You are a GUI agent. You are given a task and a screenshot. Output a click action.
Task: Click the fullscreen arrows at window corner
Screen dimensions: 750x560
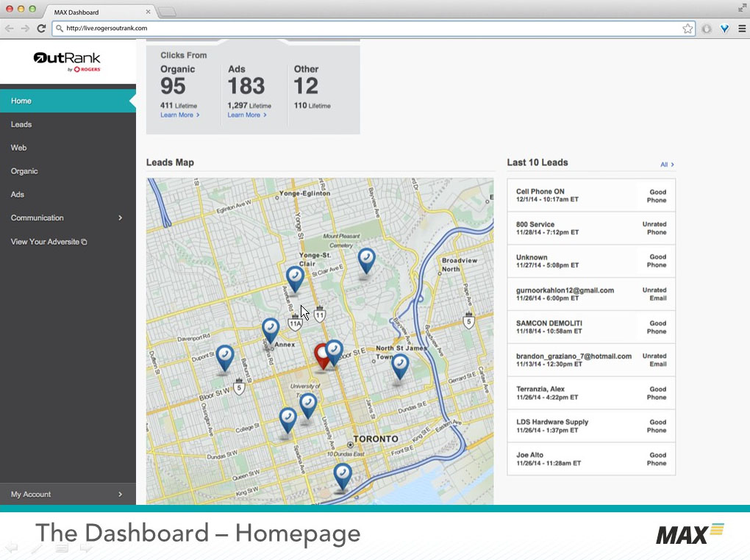[x=743, y=7]
